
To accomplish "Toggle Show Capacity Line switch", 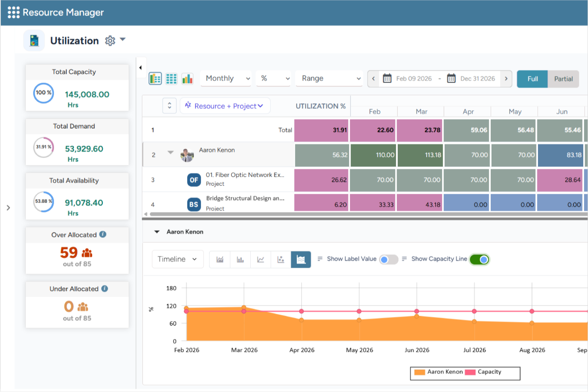I will pyautogui.click(x=480, y=259).
